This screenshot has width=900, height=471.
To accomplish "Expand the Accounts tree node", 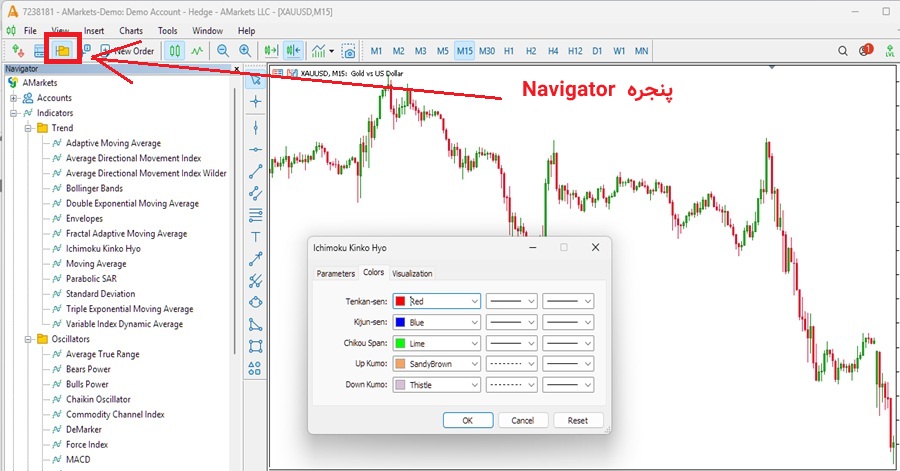I will tap(14, 98).
